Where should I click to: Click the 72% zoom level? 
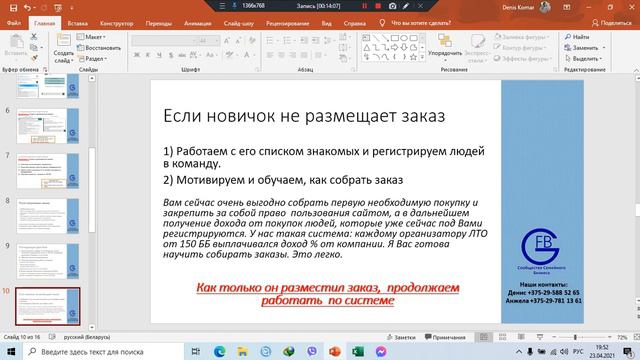point(622,338)
